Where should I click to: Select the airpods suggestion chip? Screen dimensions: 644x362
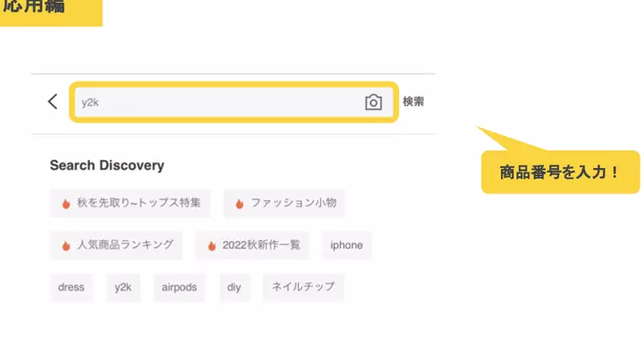(x=179, y=288)
